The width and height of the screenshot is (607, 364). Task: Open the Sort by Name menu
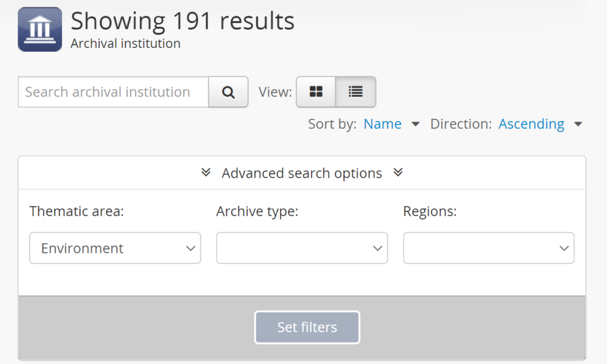[x=382, y=124]
